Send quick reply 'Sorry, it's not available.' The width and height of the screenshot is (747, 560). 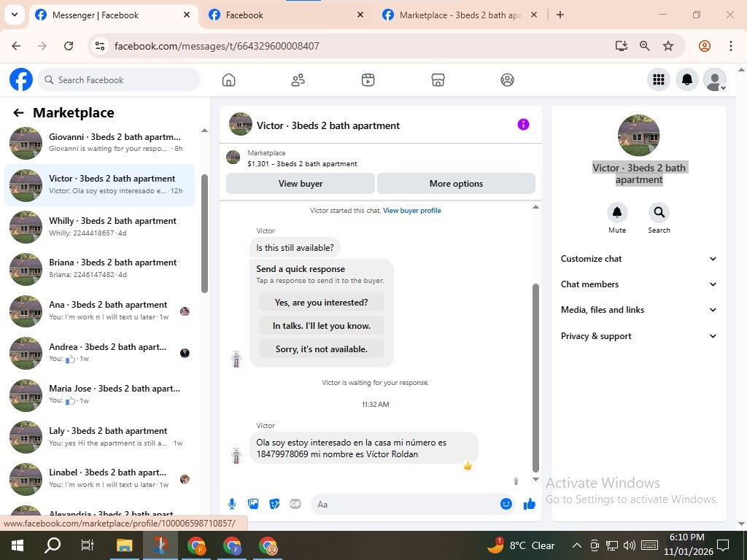click(x=321, y=349)
